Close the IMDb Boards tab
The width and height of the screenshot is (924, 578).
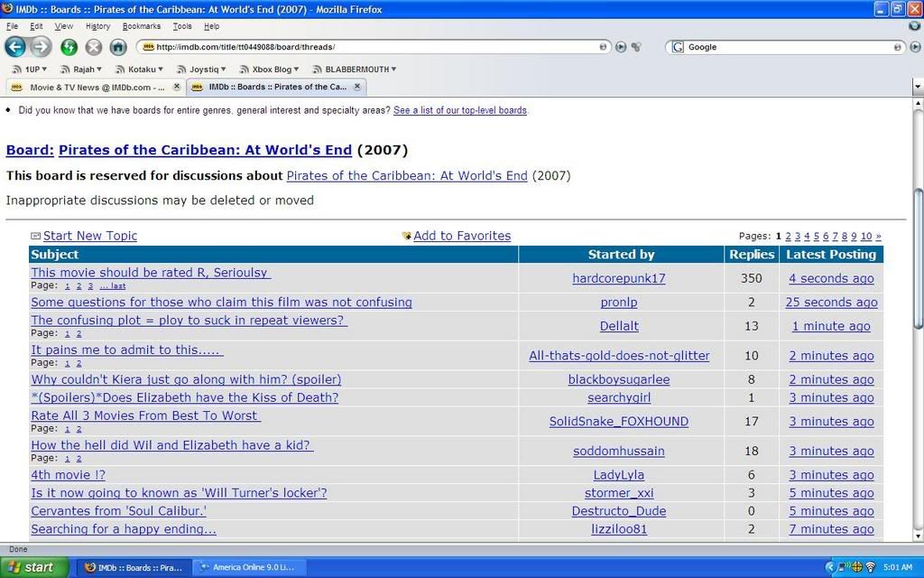tap(356, 87)
